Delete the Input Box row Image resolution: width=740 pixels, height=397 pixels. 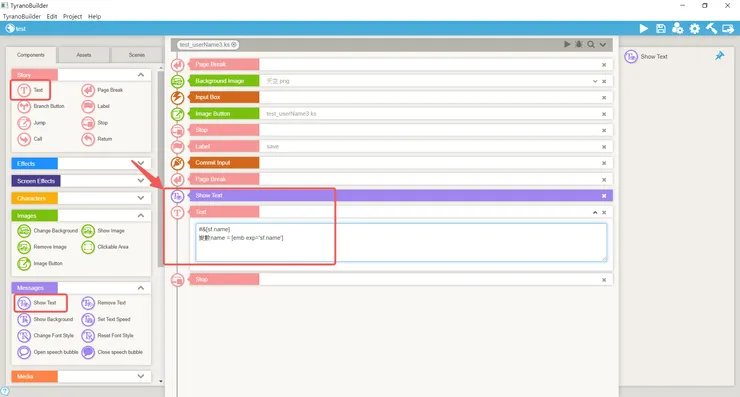(604, 98)
